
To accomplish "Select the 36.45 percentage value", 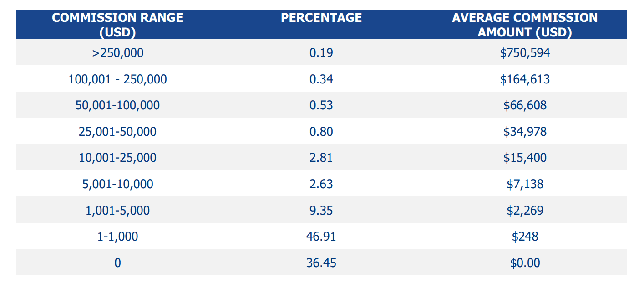I will (x=321, y=263).
